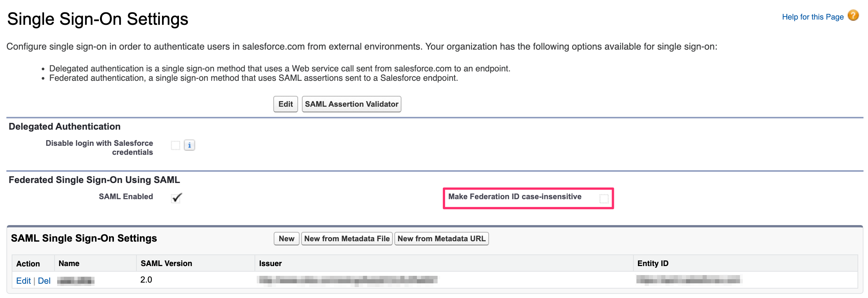The image size is (868, 298).
Task: Click the orange help question mark icon
Action: [x=853, y=16]
